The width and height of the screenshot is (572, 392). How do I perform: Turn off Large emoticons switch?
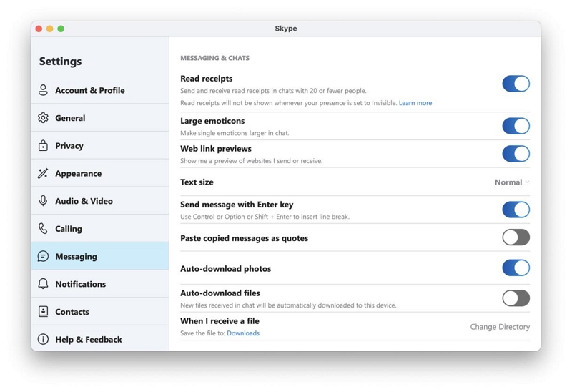(x=516, y=126)
